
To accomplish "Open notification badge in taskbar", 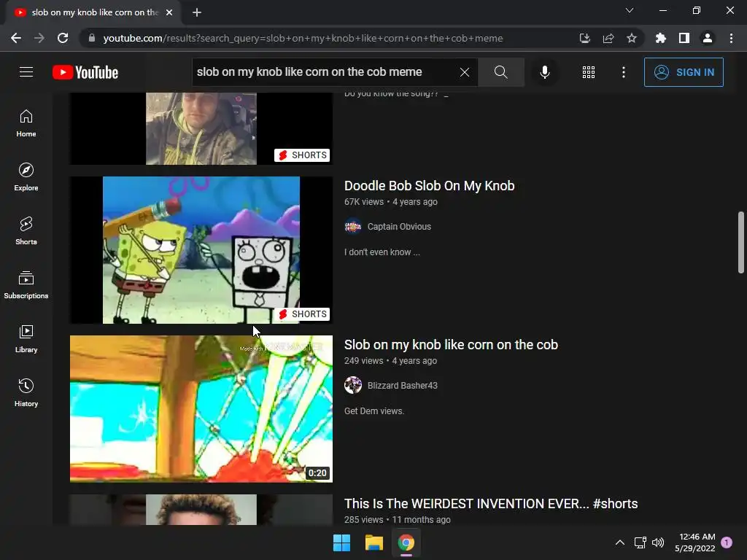I will [727, 542].
